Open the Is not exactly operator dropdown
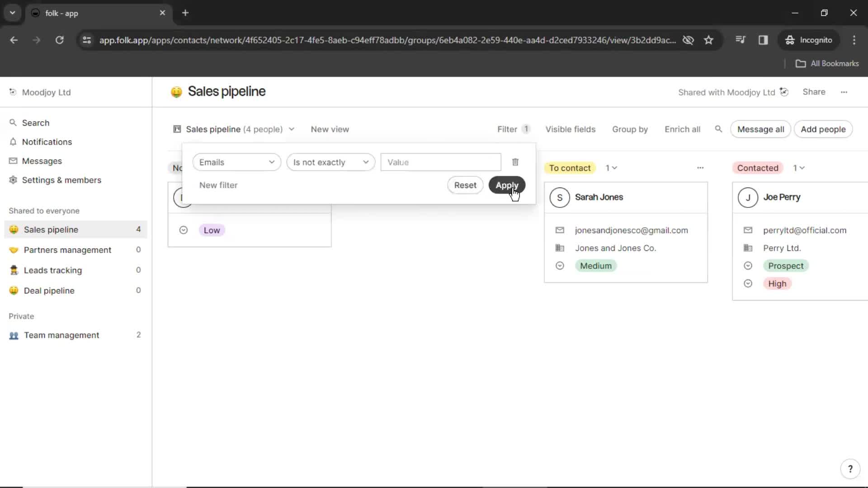The height and width of the screenshot is (488, 868). pos(330,162)
